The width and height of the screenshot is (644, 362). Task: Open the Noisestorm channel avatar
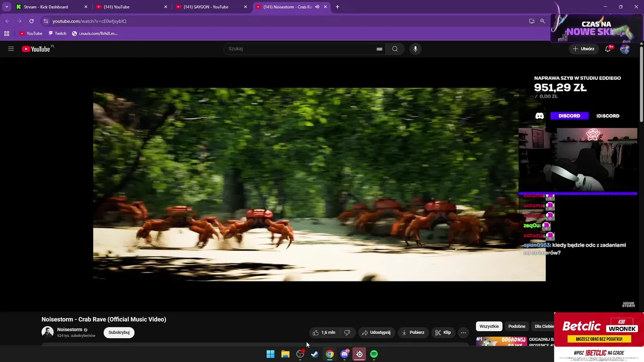click(48, 332)
